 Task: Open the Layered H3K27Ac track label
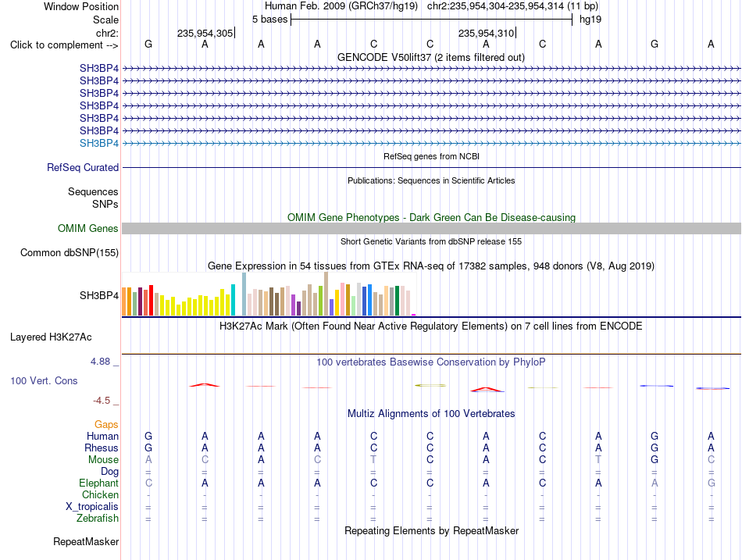click(51, 337)
